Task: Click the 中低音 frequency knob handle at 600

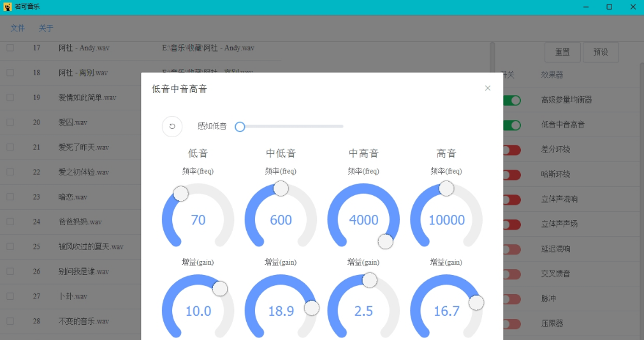Action: (281, 188)
